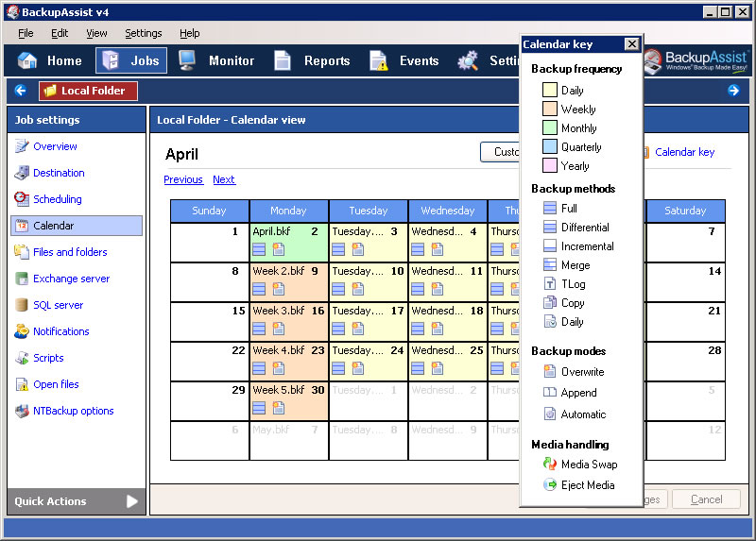Click overwrite icon on Week 2.bkf
Image resolution: width=756 pixels, height=541 pixels.
pos(279,289)
